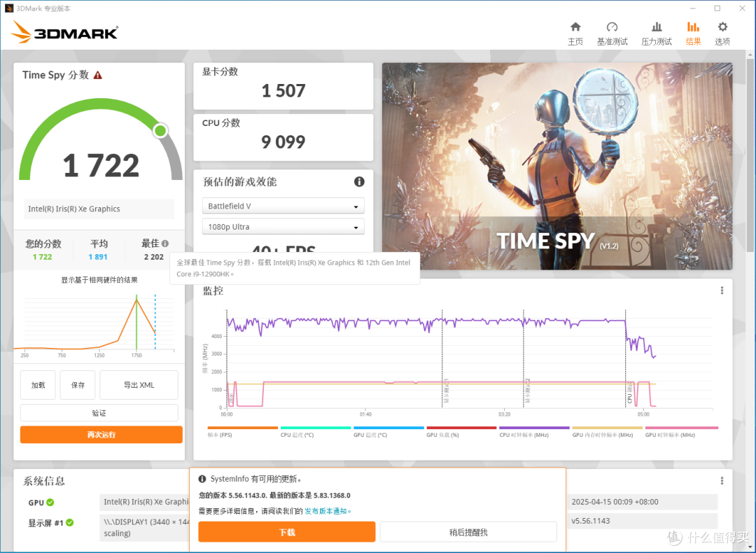Open the 发布版本通知 release notes link
The width and height of the screenshot is (756, 553).
tap(328, 511)
